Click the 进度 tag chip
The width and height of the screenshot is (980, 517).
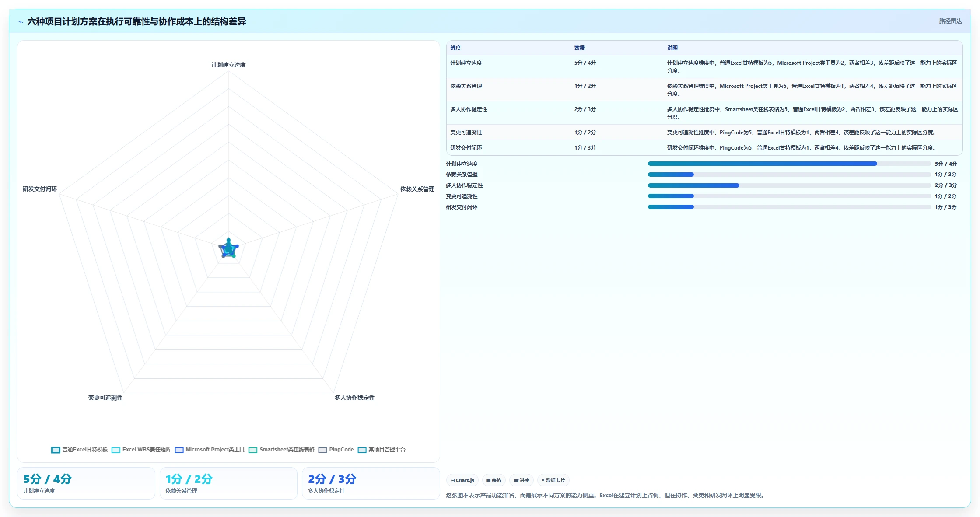pos(521,480)
